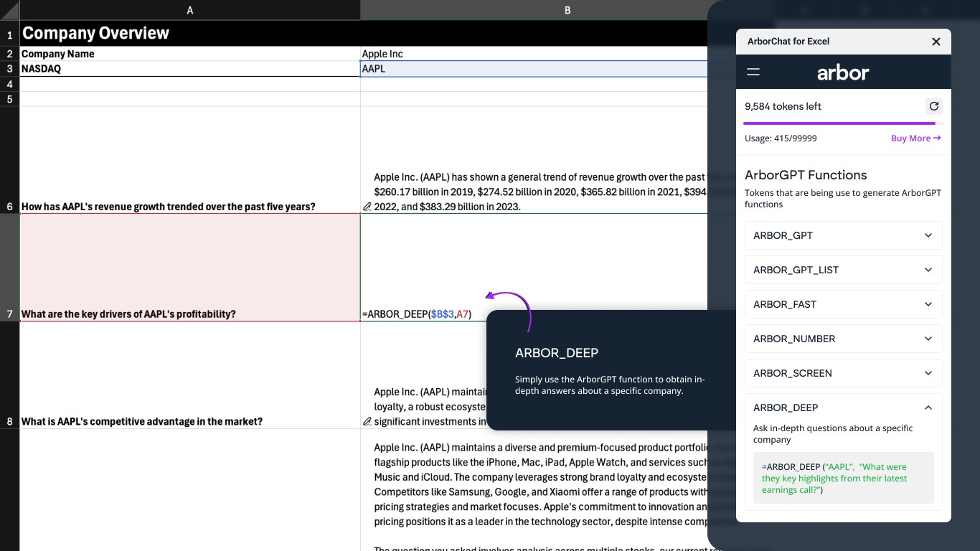The image size is (980, 551).
Task: Select row 6 header
Action: (10, 160)
